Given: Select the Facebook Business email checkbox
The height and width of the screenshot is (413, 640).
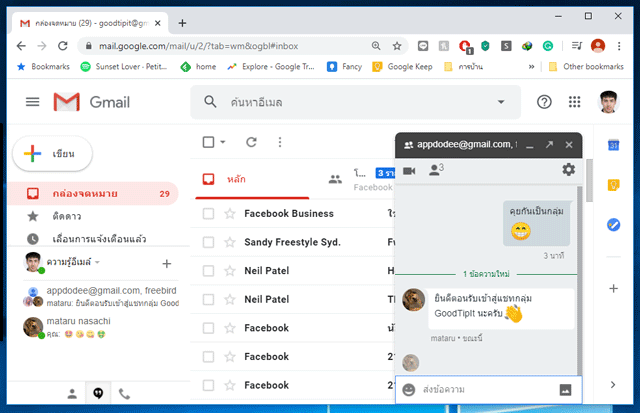Looking at the screenshot, I should point(208,213).
